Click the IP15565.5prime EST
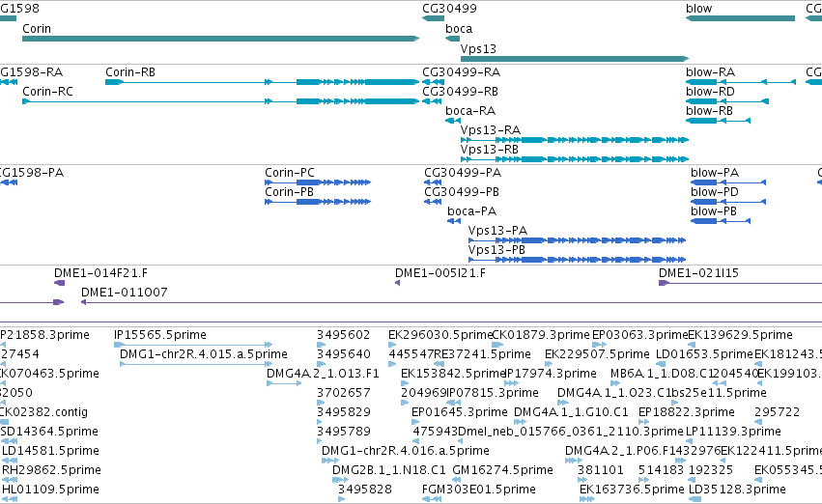The image size is (822, 504). tap(193, 345)
